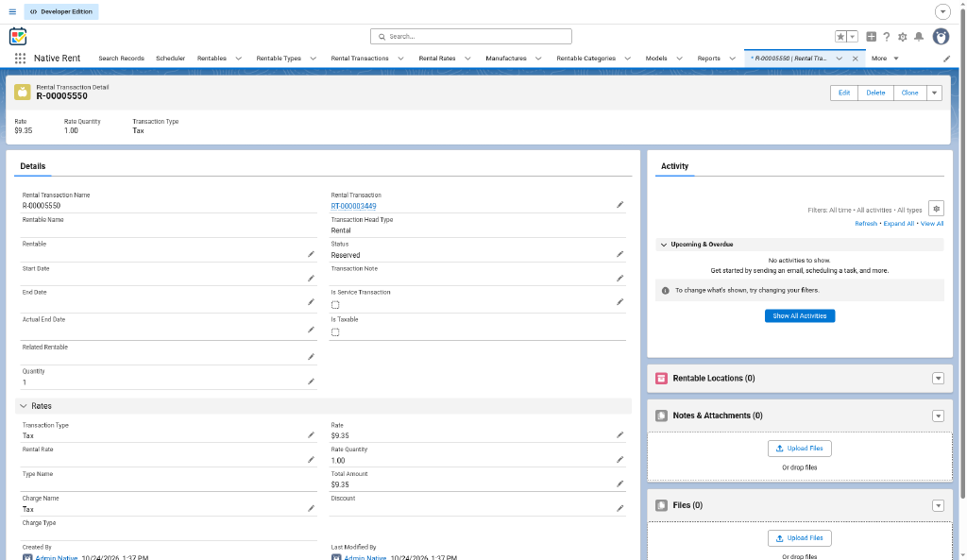
Task: Open the help question mark icon
Action: (886, 37)
